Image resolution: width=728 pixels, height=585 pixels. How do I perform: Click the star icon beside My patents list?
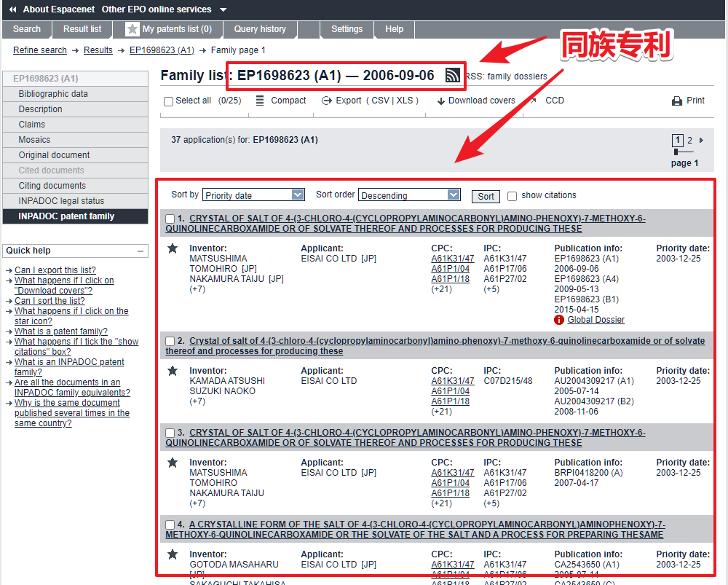coord(132,29)
